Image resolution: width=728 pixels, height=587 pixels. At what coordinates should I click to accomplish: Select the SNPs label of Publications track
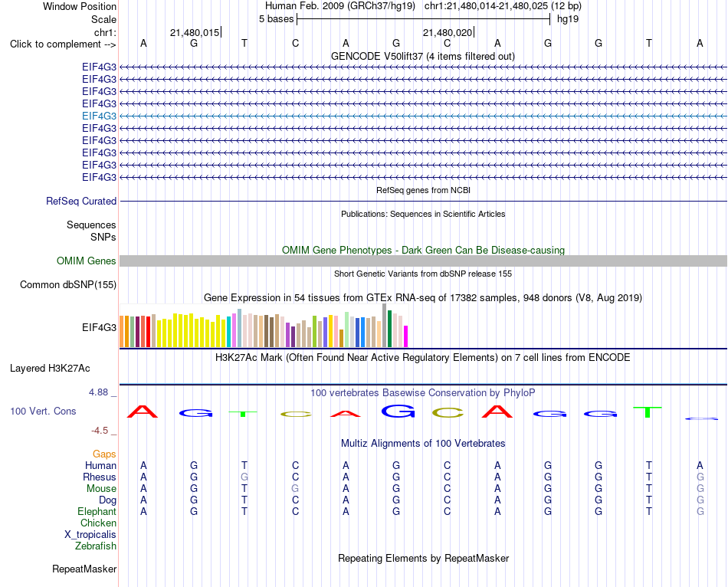(x=103, y=237)
